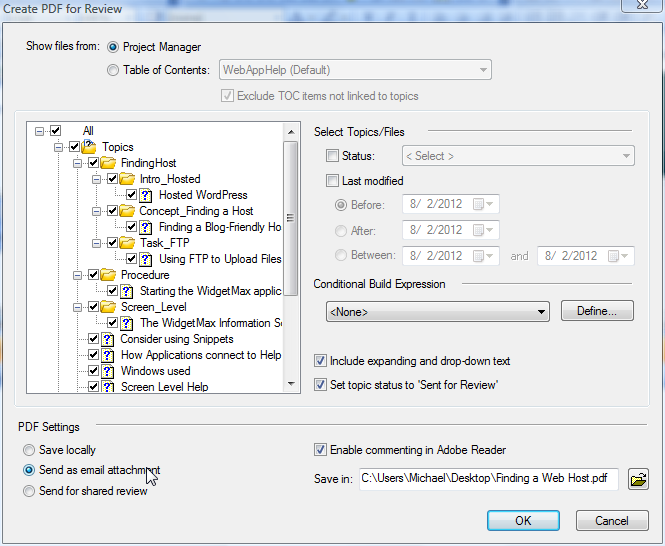Click the browse folder icon beside Save in
Viewport: 665px width, 546px height.
(x=638, y=479)
